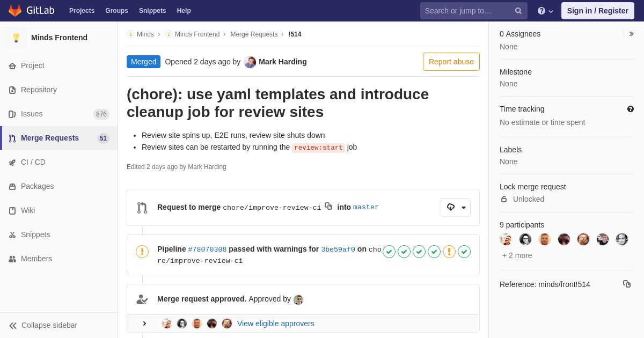Click the first passed pipeline stage icon
644x338 pixels.
point(389,252)
